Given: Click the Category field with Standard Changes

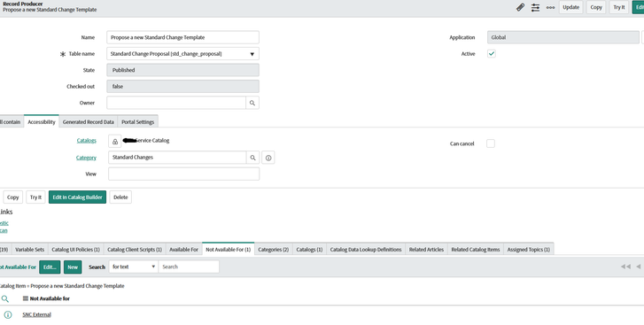Looking at the screenshot, I should pos(177,158).
